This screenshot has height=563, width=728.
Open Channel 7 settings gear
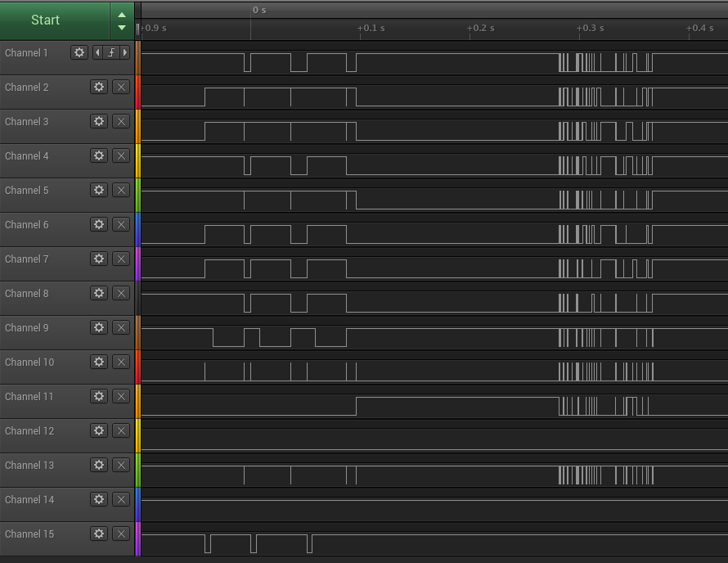99,259
